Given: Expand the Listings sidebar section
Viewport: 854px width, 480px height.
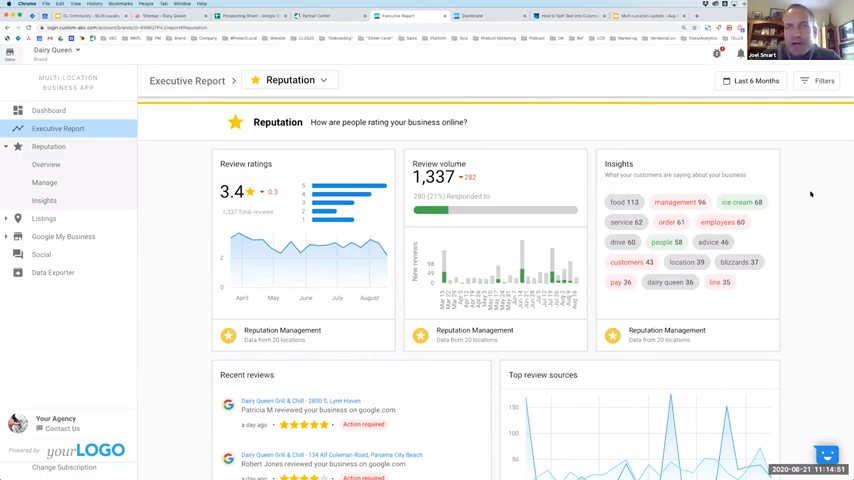Looking at the screenshot, I should (6, 218).
